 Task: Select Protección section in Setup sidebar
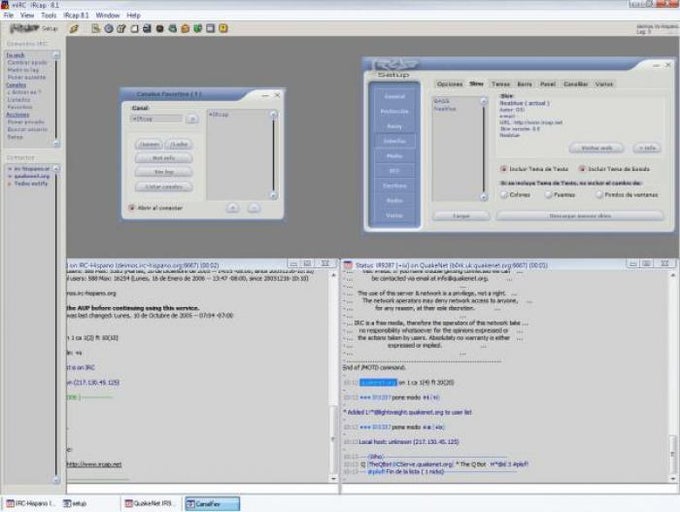[x=394, y=111]
